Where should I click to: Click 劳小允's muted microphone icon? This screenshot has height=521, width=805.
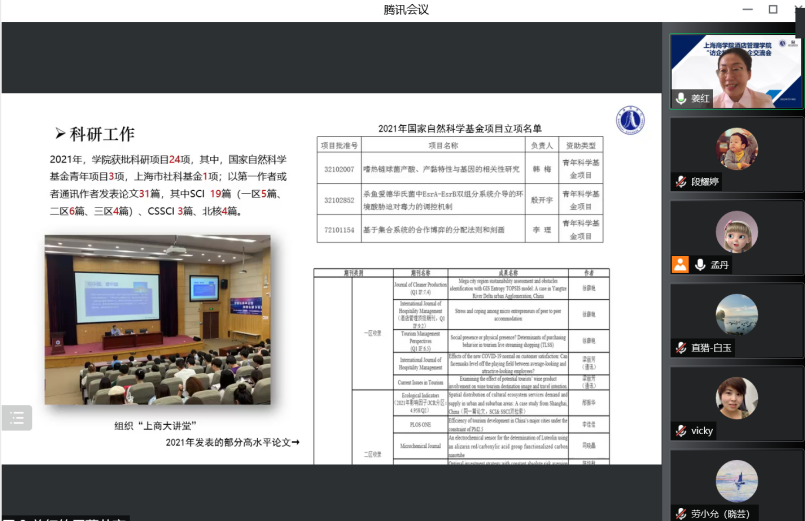(x=681, y=513)
